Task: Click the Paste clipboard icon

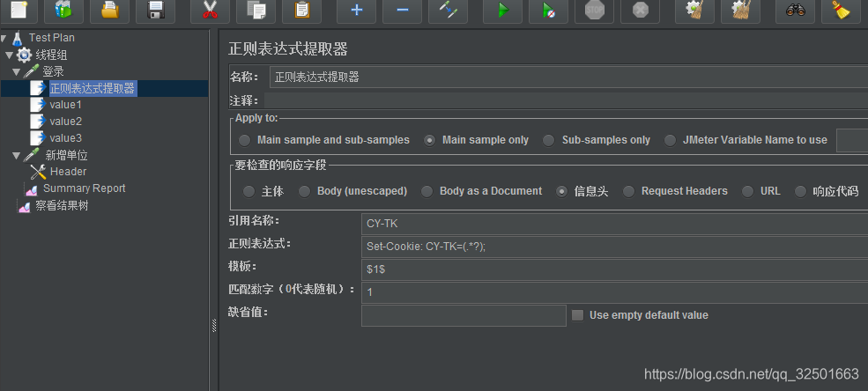Action: [x=301, y=11]
